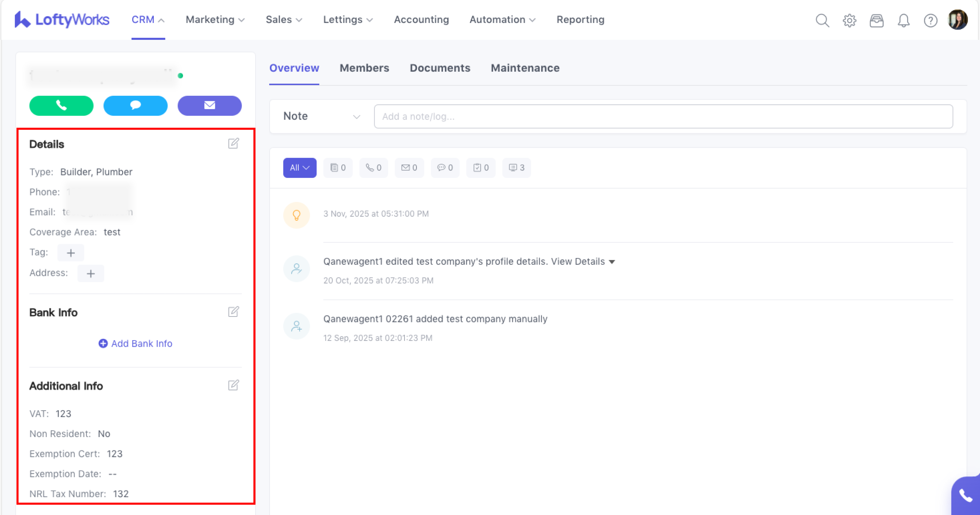
Task: Click the green phone call button
Action: [x=61, y=105]
